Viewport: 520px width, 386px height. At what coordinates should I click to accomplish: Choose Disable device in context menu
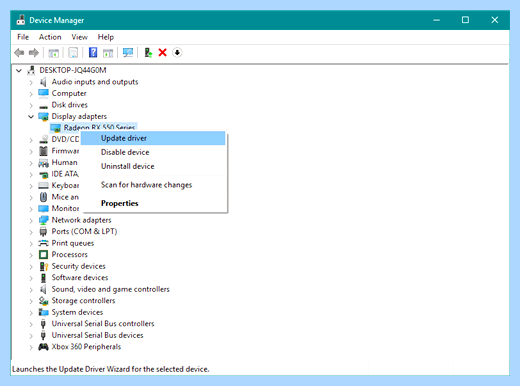[x=153, y=152]
